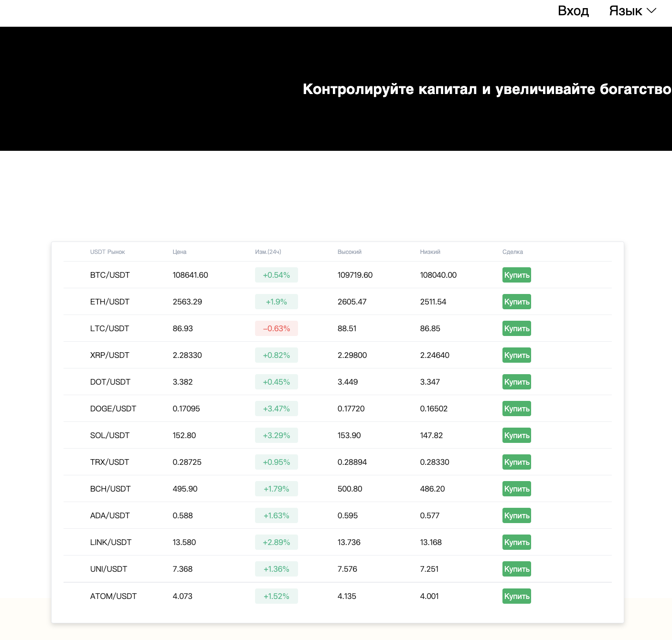The image size is (672, 640).
Task: Tap the ATOM/USDT Купить button
Action: (517, 596)
